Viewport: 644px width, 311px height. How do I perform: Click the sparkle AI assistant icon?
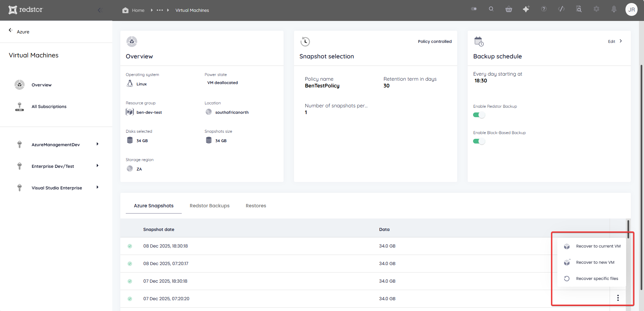pyautogui.click(x=526, y=9)
